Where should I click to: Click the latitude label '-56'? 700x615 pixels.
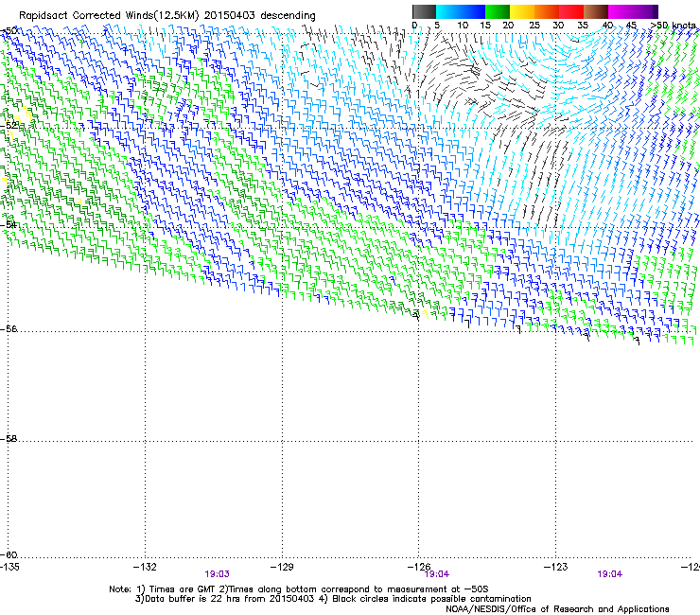coord(9,329)
